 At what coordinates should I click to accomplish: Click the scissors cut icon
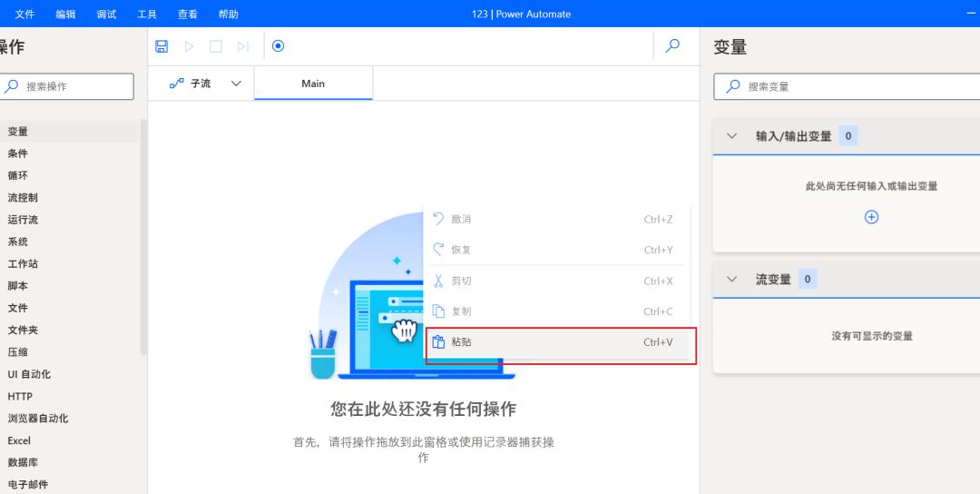coord(438,281)
